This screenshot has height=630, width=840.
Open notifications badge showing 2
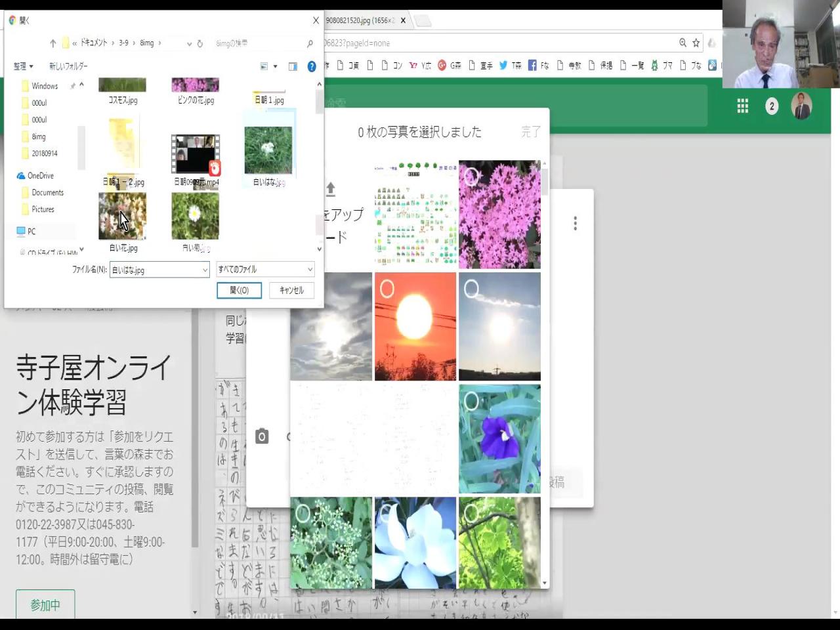click(772, 106)
